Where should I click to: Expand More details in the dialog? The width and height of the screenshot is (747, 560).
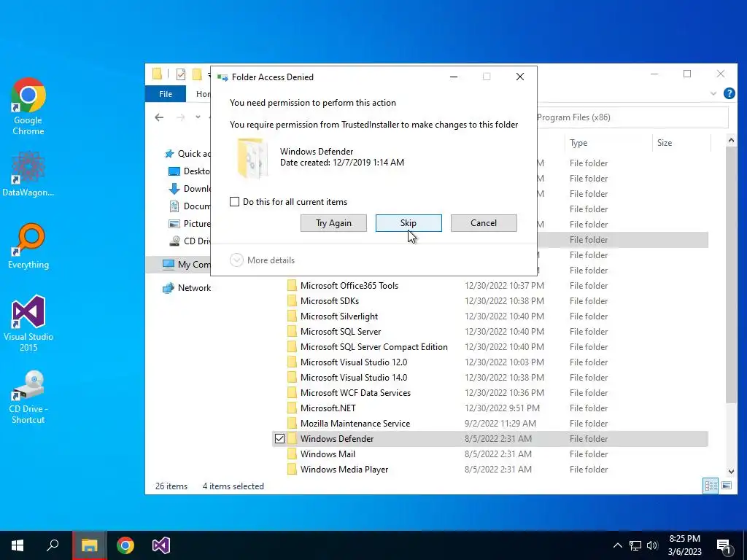[x=263, y=260]
